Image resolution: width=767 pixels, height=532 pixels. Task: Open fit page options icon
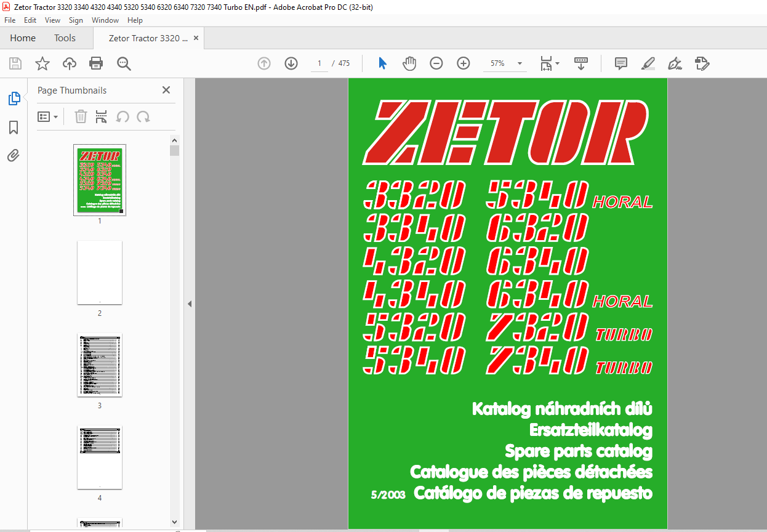coord(549,63)
